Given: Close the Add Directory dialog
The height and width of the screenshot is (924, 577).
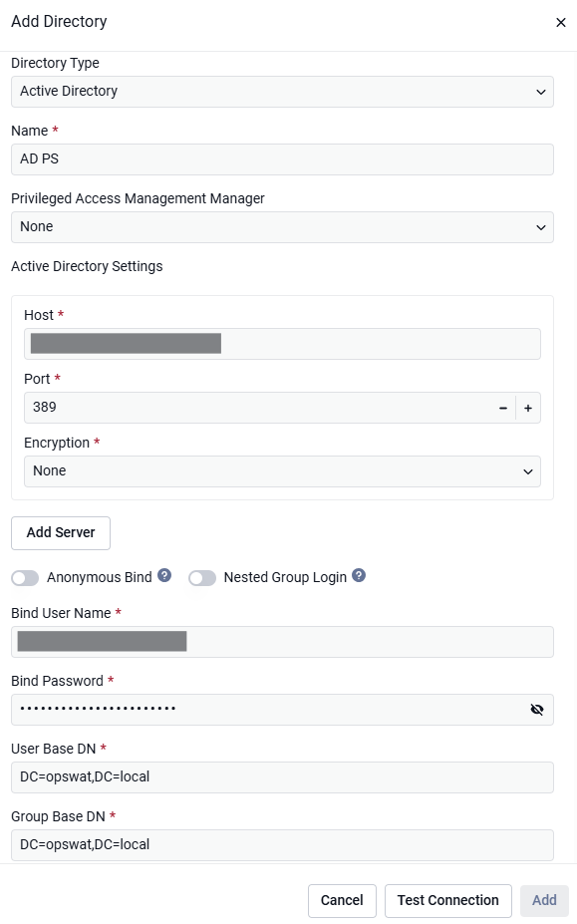Looking at the screenshot, I should (x=560, y=22).
